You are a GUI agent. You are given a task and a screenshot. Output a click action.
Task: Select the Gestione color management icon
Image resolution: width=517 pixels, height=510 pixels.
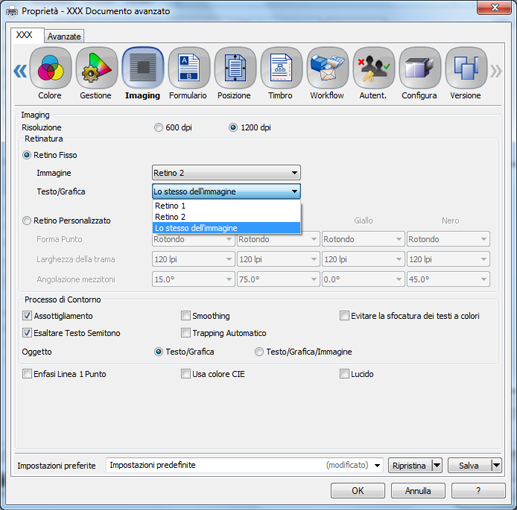(97, 68)
